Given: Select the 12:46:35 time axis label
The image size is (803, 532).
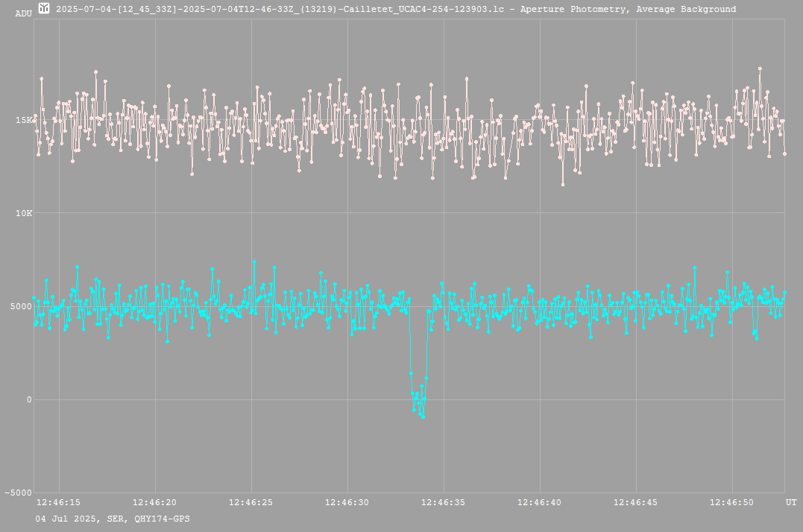Looking at the screenshot, I should [x=444, y=503].
